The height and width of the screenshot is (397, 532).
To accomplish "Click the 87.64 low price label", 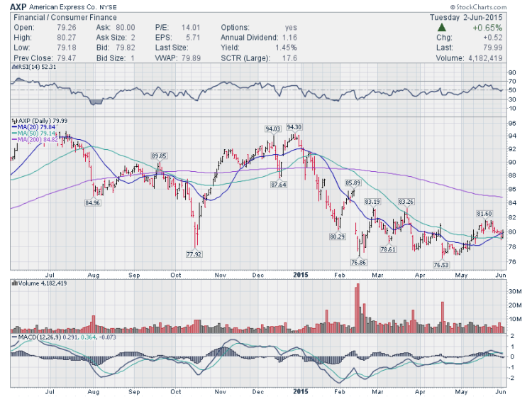I will click(x=278, y=185).
